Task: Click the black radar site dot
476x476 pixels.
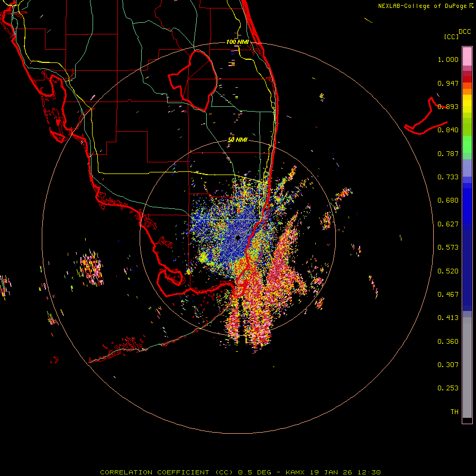Action: pyautogui.click(x=238, y=237)
